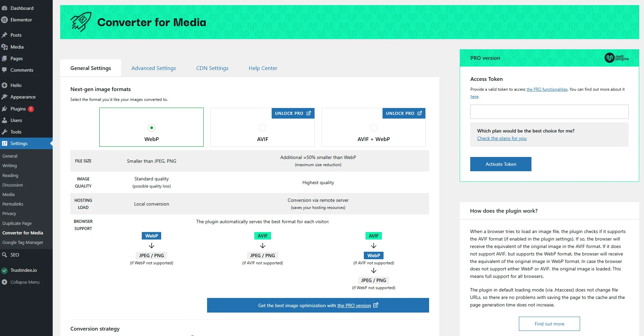Open the CDN Settings tab
This screenshot has height=336, width=644.
tap(212, 68)
